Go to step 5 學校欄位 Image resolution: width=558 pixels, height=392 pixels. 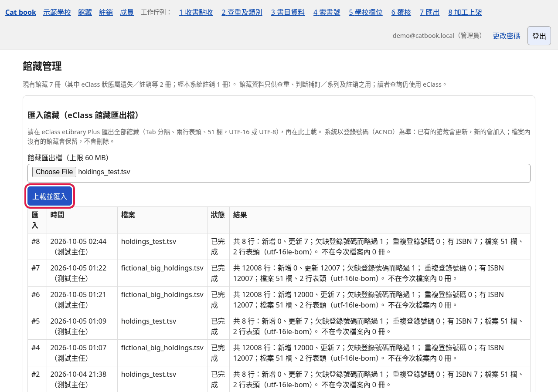366,12
